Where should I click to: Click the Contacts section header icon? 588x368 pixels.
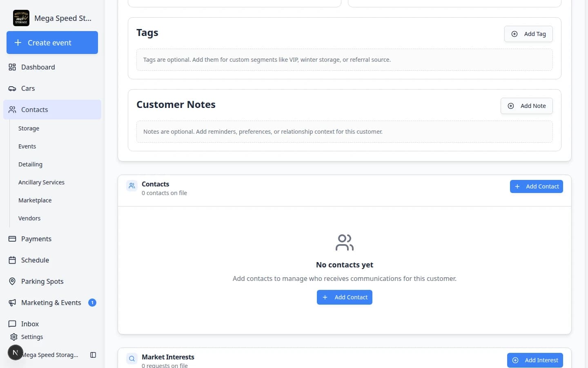(132, 186)
